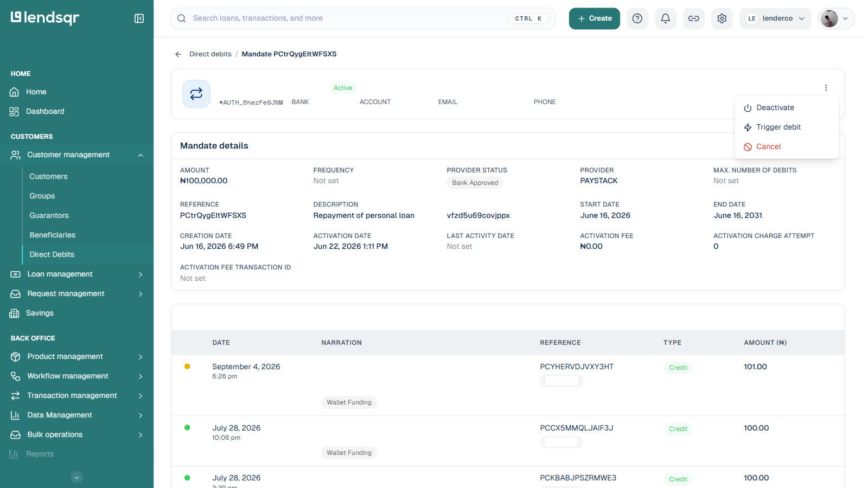The image size is (868, 488).
Task: Expand Workflow management section
Action: 76,376
